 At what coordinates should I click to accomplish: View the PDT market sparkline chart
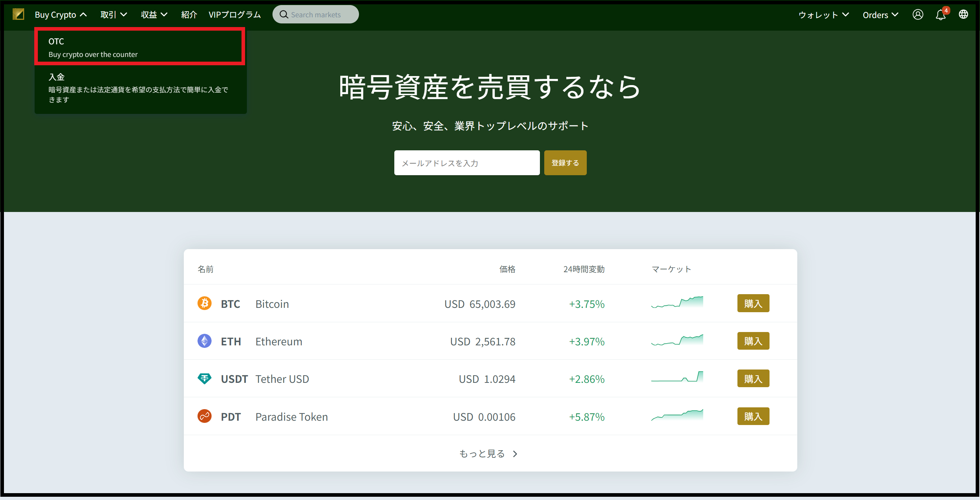(677, 415)
